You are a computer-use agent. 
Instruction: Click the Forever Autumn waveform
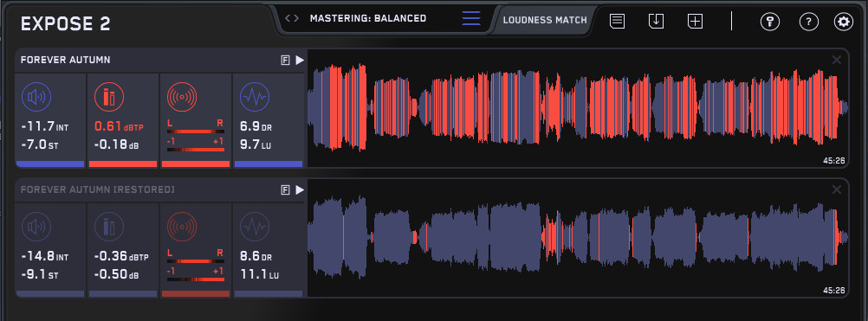click(578, 108)
